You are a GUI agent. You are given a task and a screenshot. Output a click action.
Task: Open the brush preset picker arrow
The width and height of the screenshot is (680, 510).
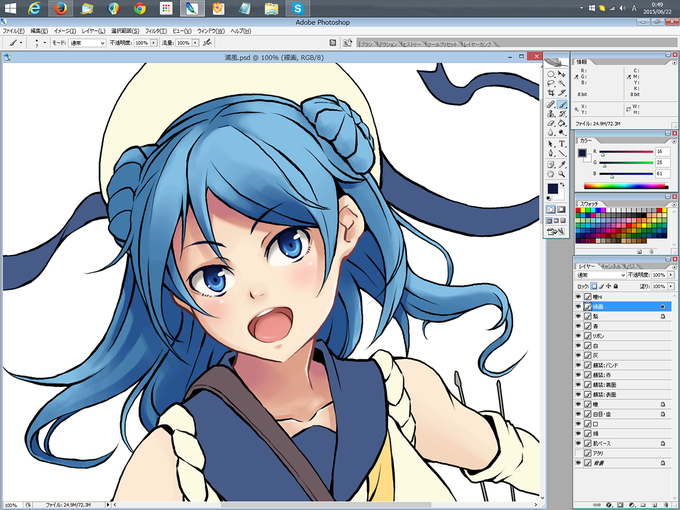(x=44, y=42)
